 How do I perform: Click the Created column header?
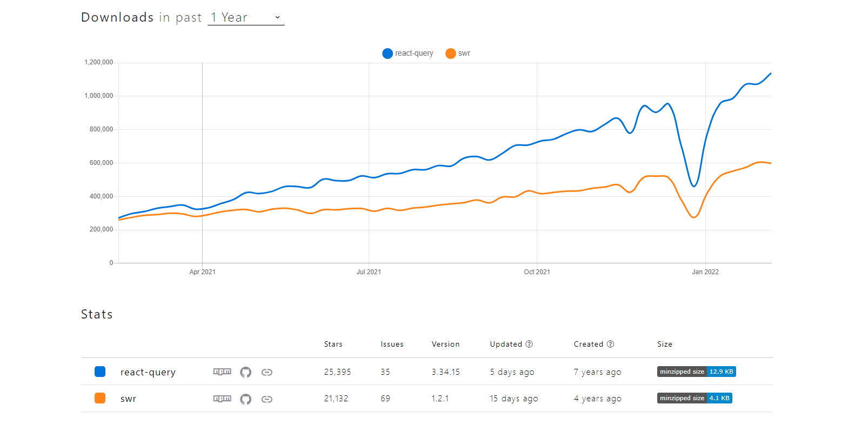(x=588, y=344)
